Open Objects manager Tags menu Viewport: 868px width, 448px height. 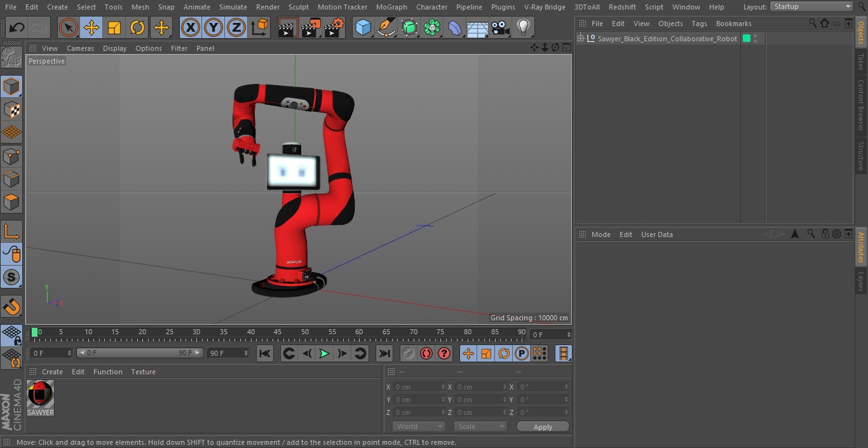point(699,24)
